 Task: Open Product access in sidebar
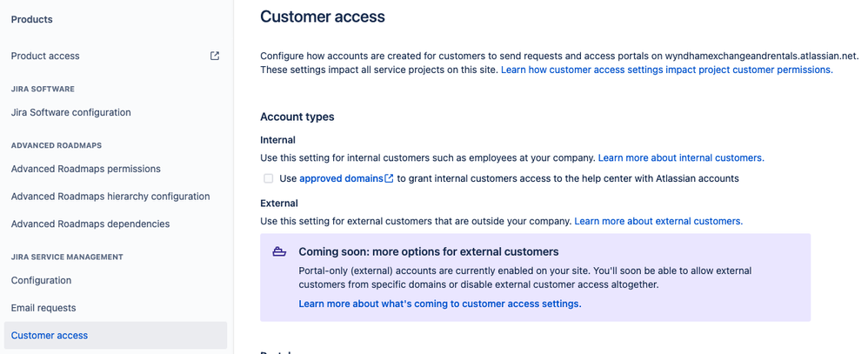point(45,56)
